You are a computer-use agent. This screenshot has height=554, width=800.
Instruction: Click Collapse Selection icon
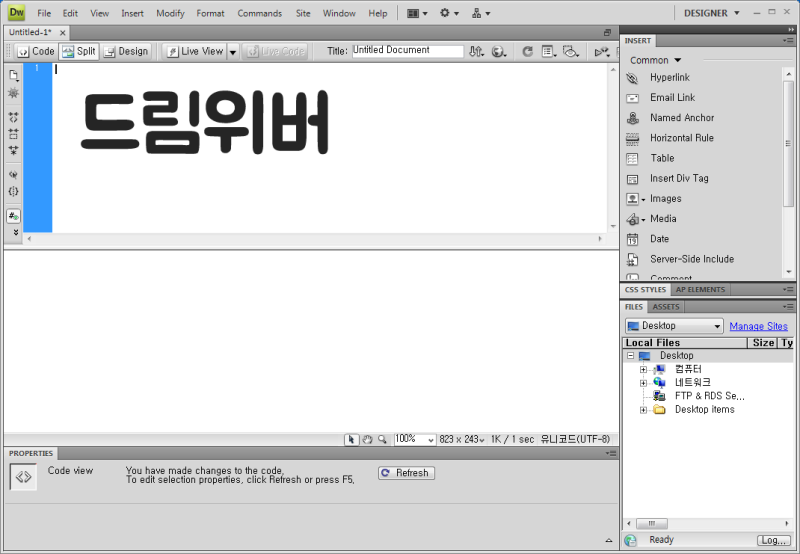[14, 134]
